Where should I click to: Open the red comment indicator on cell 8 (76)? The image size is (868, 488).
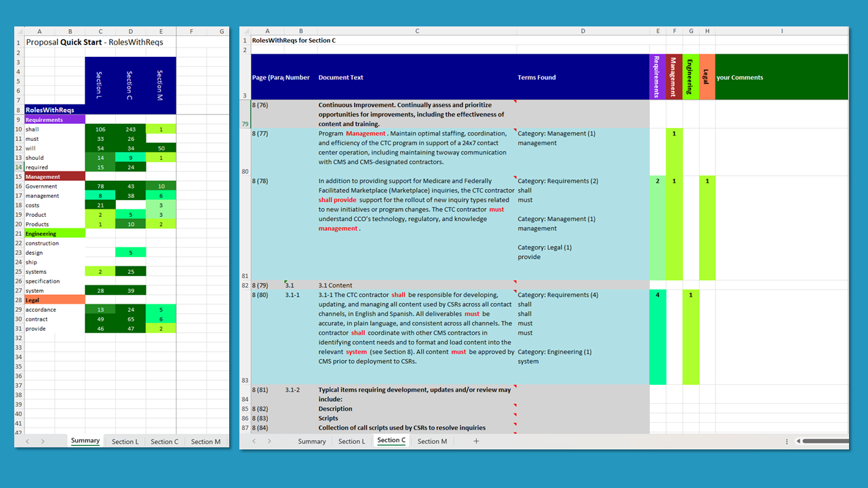click(513, 102)
